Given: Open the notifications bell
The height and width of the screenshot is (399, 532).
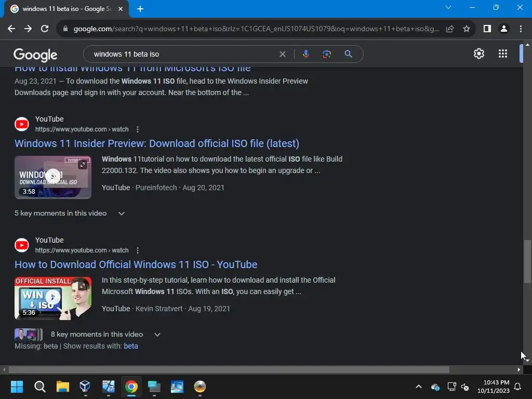Looking at the screenshot, I should tap(518, 387).
